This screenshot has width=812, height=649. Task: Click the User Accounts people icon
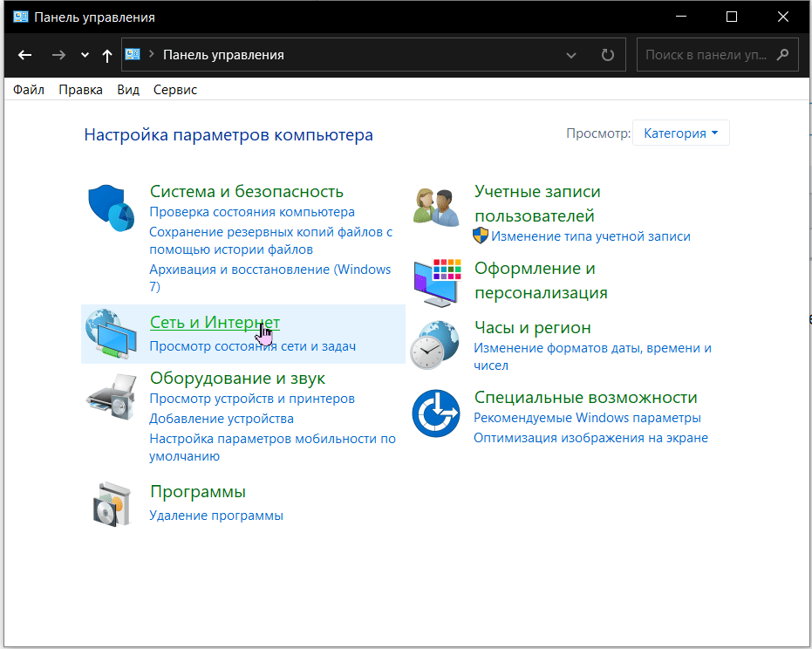click(x=435, y=208)
